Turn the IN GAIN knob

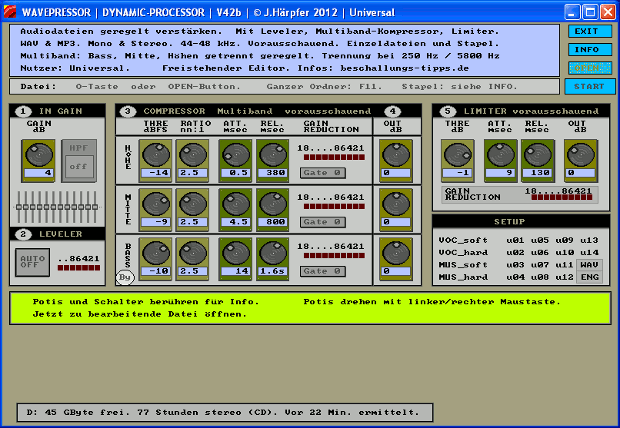38,155
